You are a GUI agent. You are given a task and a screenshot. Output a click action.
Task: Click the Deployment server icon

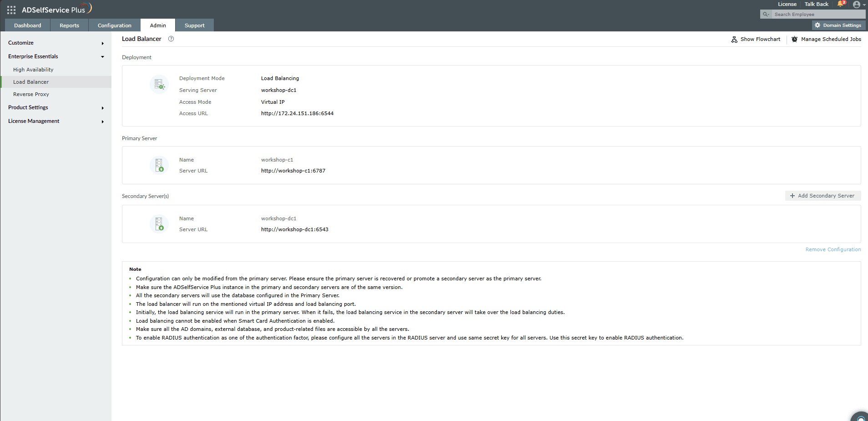pos(159,84)
